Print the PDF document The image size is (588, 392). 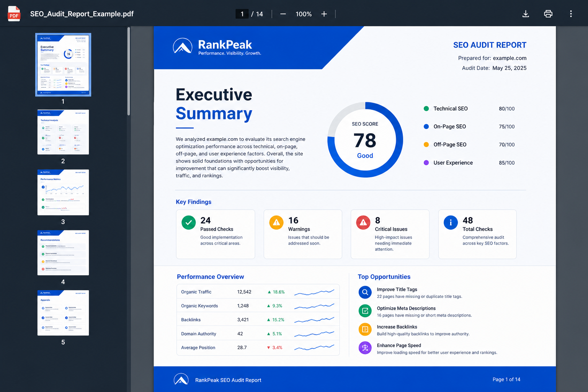[x=548, y=14]
